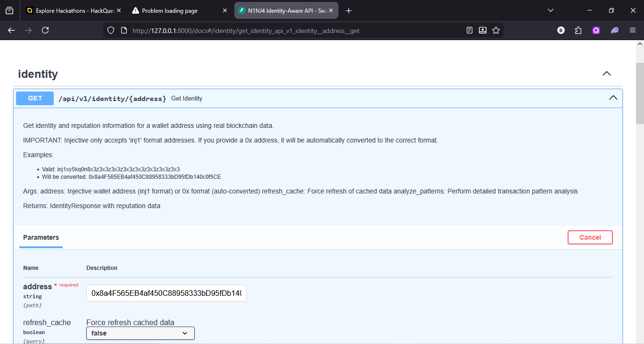
Task: Open the refresh_cache false dropdown
Action: 140,333
